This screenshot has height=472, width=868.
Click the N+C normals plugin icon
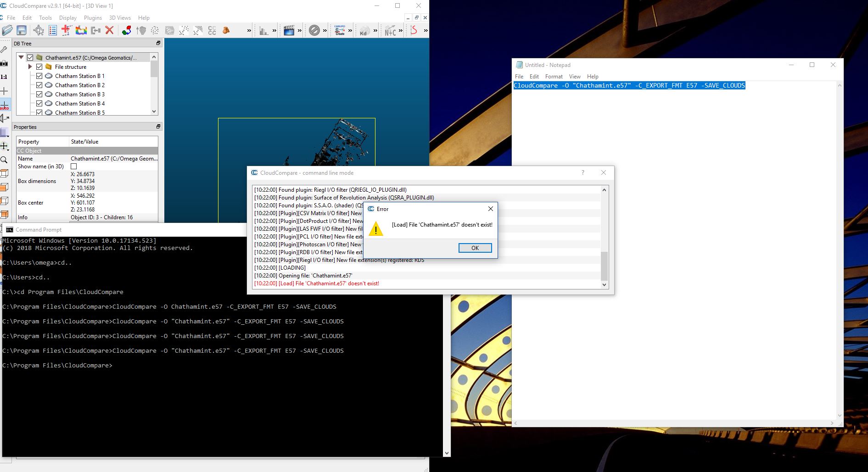tap(390, 31)
